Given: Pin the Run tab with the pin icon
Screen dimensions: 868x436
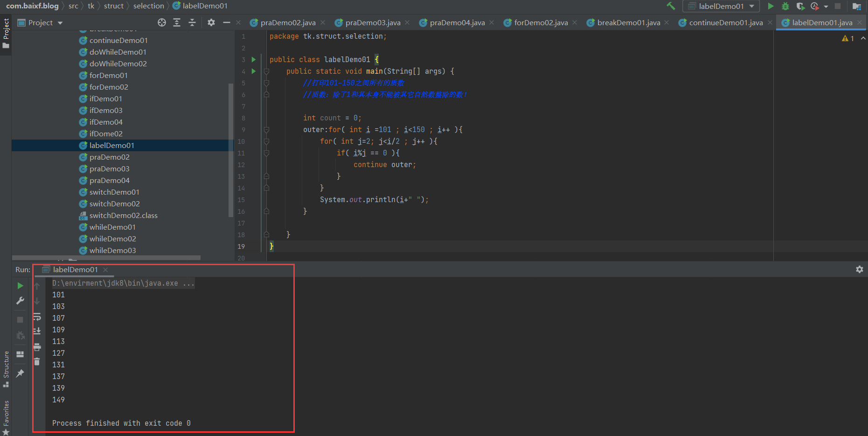Looking at the screenshot, I should point(20,373).
